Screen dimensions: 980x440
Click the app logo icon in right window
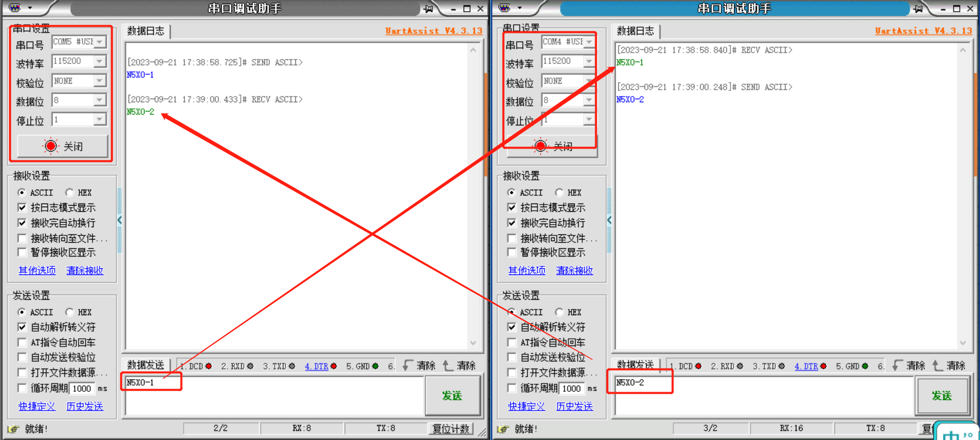tap(505, 8)
